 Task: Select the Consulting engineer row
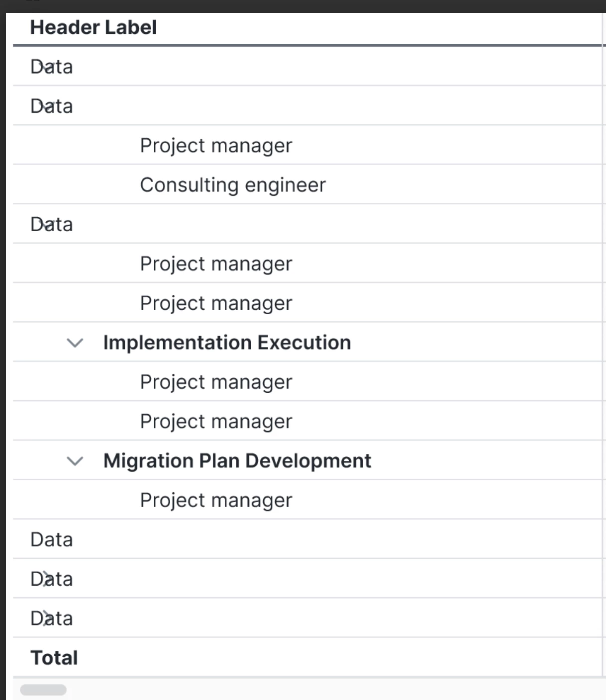point(233,185)
